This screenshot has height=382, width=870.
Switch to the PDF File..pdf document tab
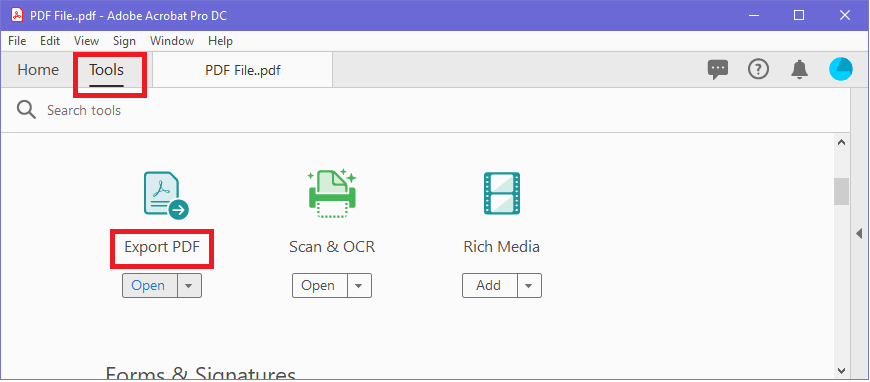click(x=242, y=70)
